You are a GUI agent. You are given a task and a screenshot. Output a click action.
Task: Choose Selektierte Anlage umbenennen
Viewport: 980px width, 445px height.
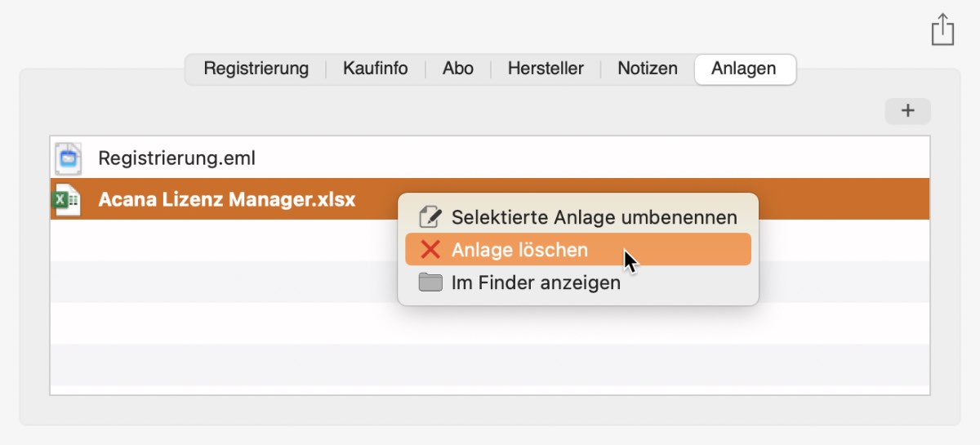tap(578, 217)
